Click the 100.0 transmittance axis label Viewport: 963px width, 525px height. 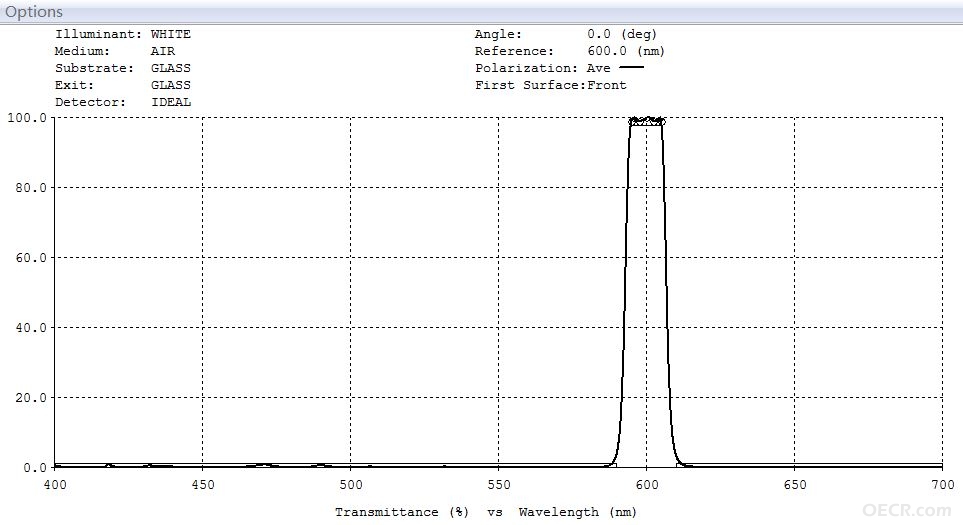27,118
